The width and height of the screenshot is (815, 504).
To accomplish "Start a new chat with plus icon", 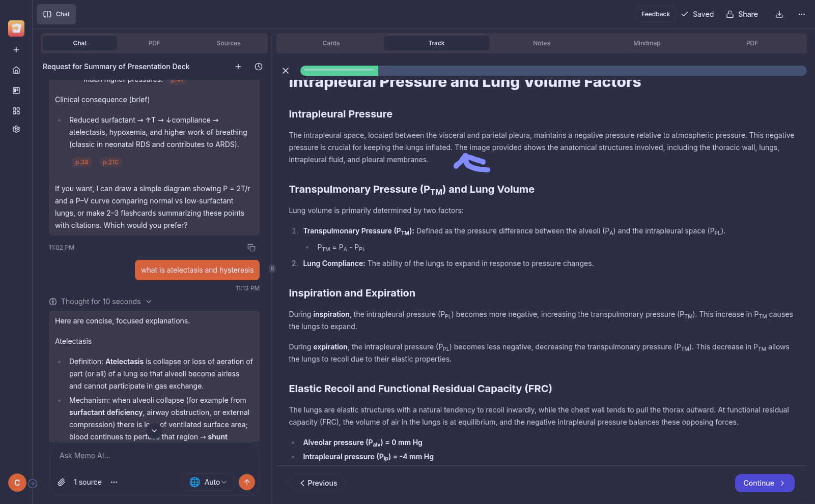I will [238, 67].
